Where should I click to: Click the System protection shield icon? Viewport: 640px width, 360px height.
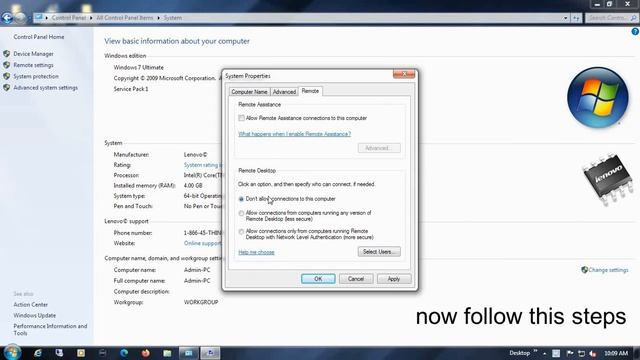(x=7, y=76)
